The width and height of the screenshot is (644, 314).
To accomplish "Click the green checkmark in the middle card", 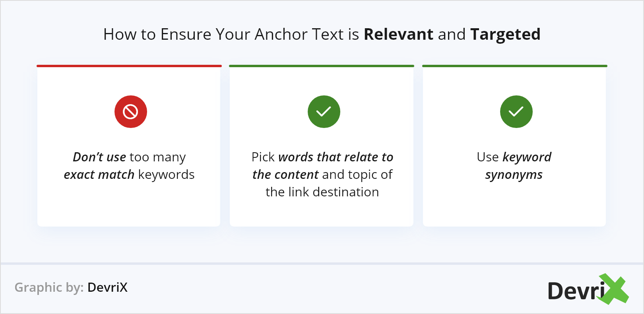I will click(324, 112).
